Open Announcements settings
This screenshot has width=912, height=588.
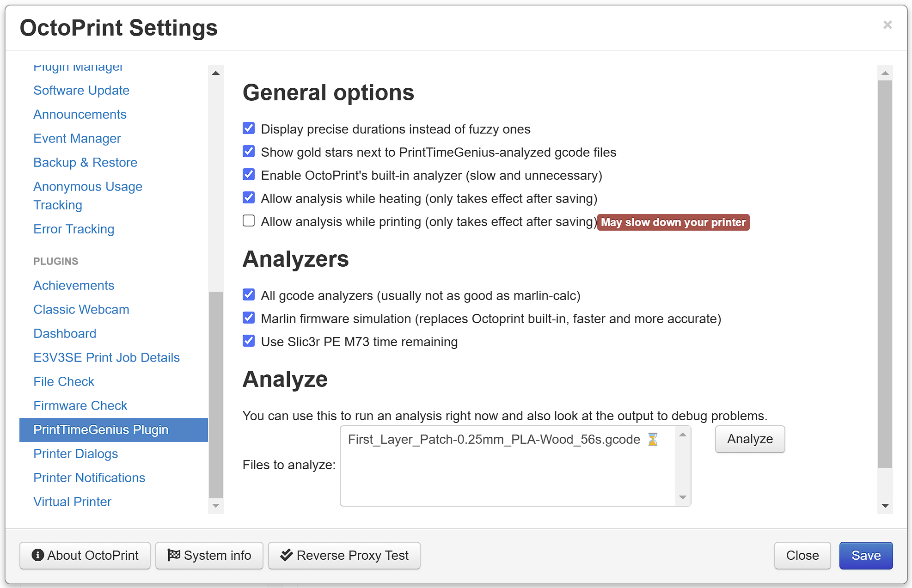click(80, 114)
